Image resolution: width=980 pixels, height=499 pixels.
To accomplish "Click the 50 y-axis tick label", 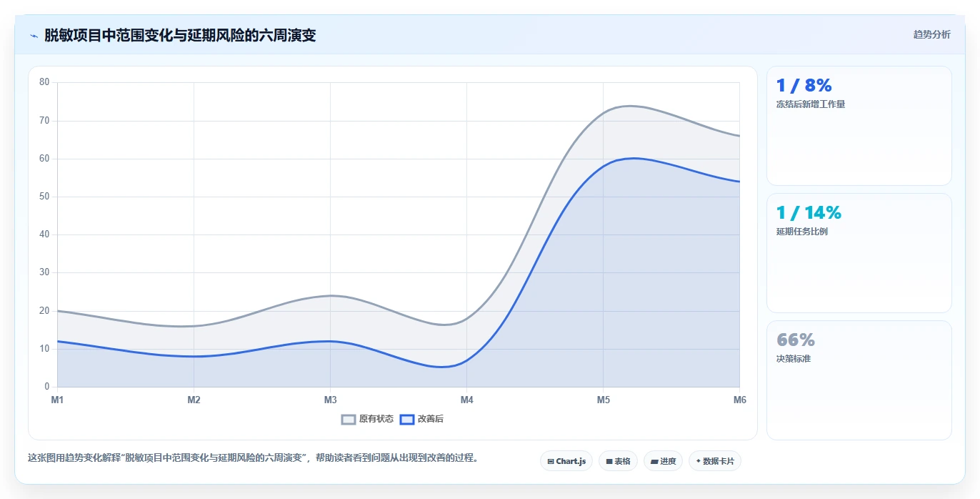I will pyautogui.click(x=44, y=197).
